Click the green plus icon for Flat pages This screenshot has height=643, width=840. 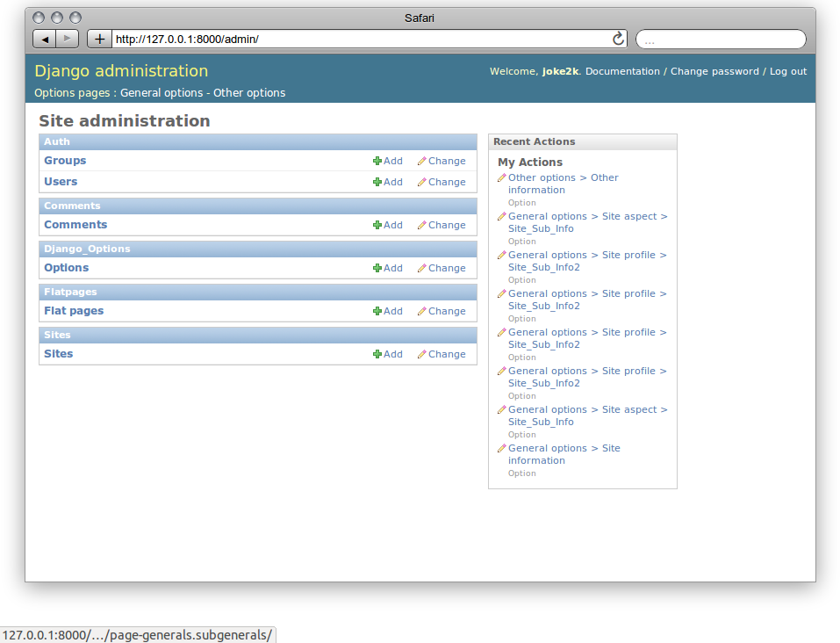[377, 311]
